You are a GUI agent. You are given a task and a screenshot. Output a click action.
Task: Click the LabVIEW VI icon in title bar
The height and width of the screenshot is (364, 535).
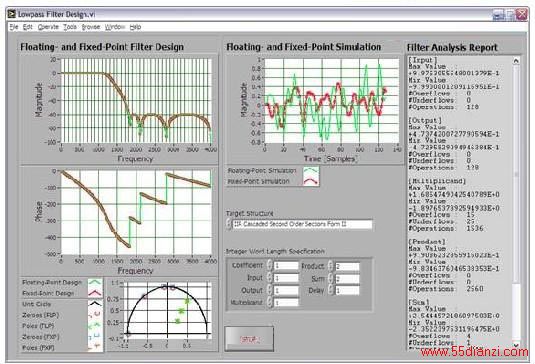pyautogui.click(x=12, y=14)
